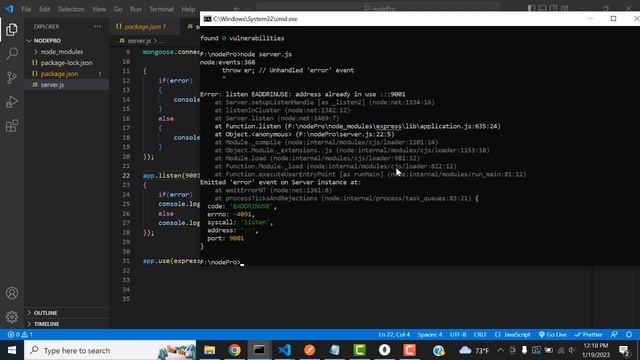Click the errors and warnings status indicator
This screenshot has width=640, height=360.
click(20, 334)
